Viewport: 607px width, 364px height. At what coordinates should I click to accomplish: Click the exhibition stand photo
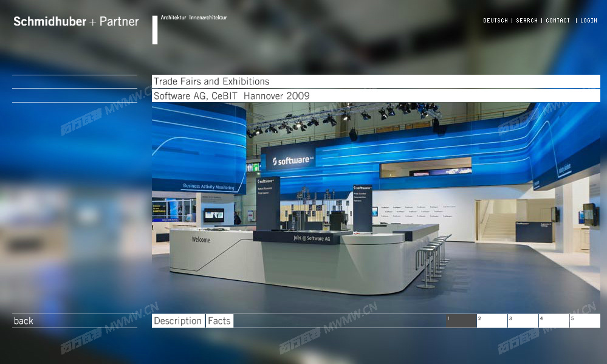[x=376, y=208]
